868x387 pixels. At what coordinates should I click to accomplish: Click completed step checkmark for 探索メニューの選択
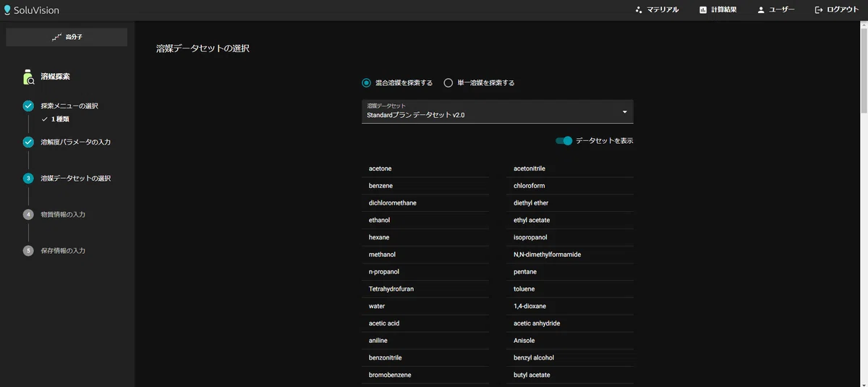(28, 106)
